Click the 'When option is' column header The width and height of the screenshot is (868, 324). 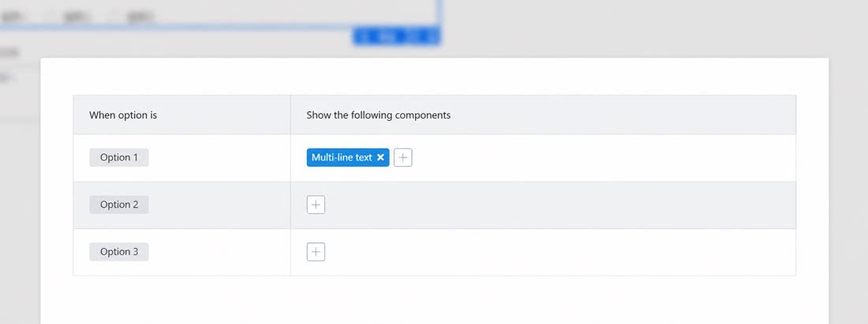(123, 115)
